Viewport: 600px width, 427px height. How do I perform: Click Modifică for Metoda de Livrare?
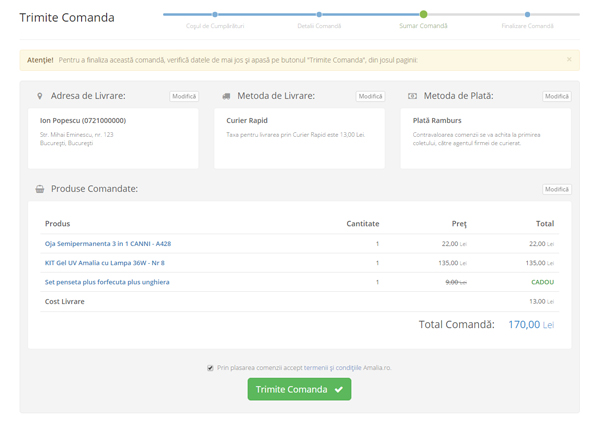click(370, 96)
